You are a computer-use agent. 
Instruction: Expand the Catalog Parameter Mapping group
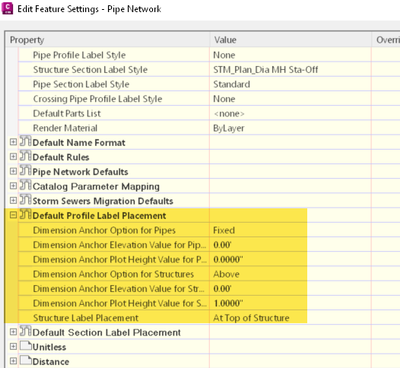coord(13,186)
